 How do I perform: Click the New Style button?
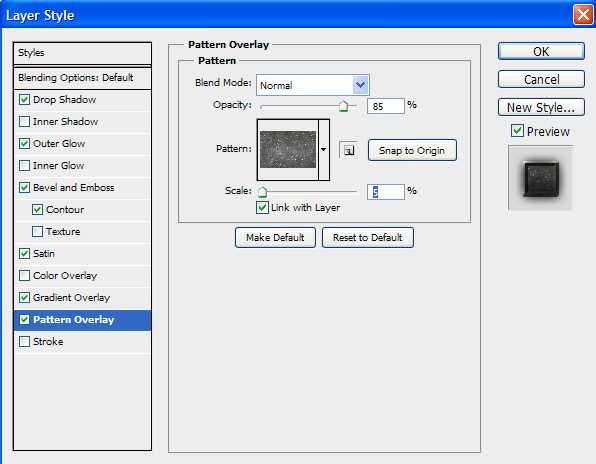click(541, 108)
